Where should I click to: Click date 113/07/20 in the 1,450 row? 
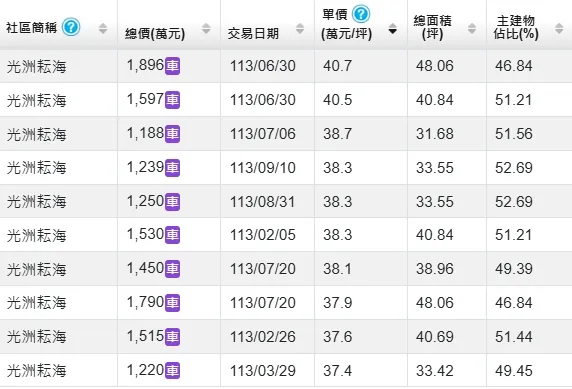tap(263, 269)
